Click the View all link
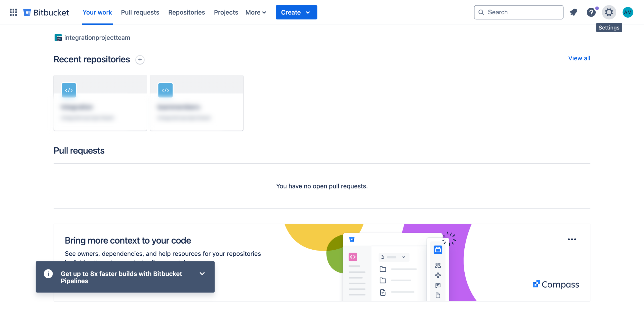This screenshot has height=314, width=644. [x=579, y=58]
